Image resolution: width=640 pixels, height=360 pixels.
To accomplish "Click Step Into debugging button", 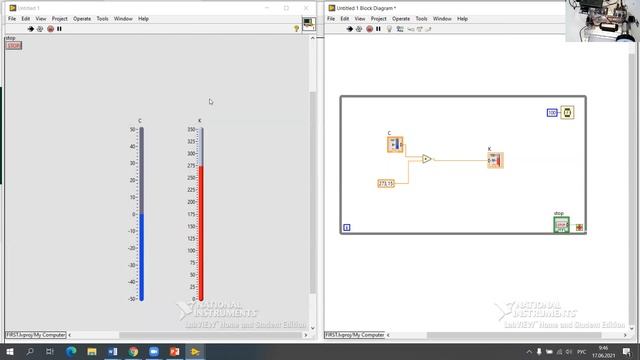I will click(x=411, y=29).
